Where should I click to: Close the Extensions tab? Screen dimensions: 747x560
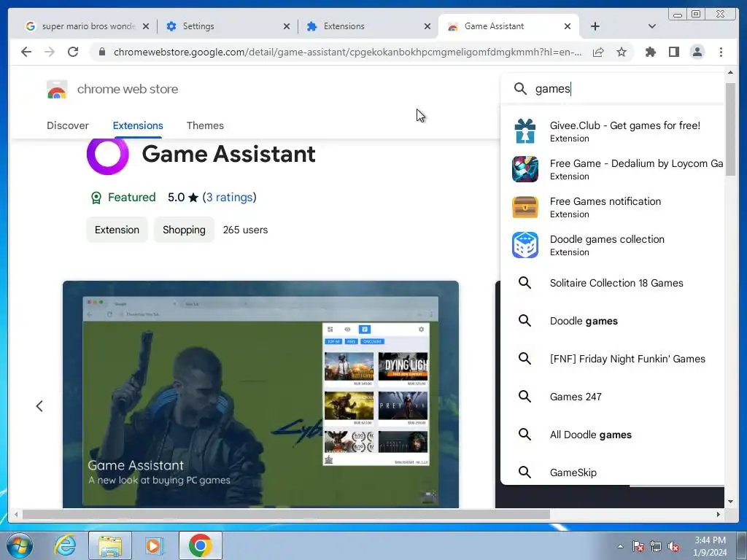point(427,26)
